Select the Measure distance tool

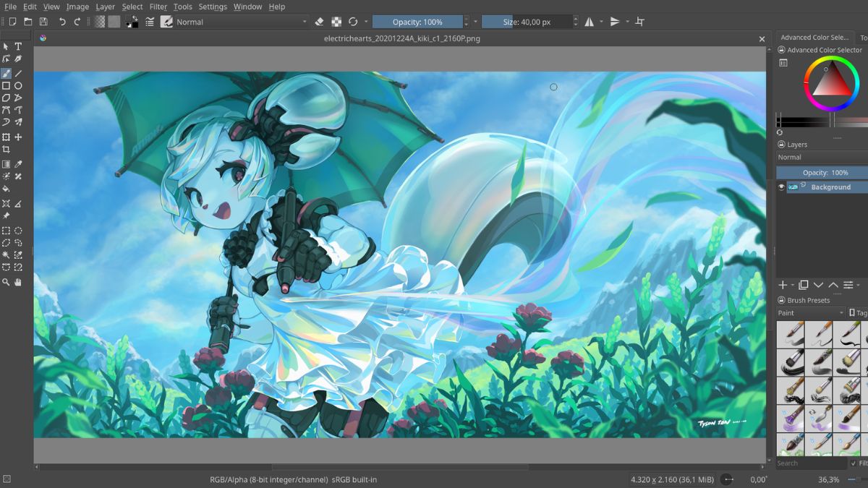coord(19,204)
